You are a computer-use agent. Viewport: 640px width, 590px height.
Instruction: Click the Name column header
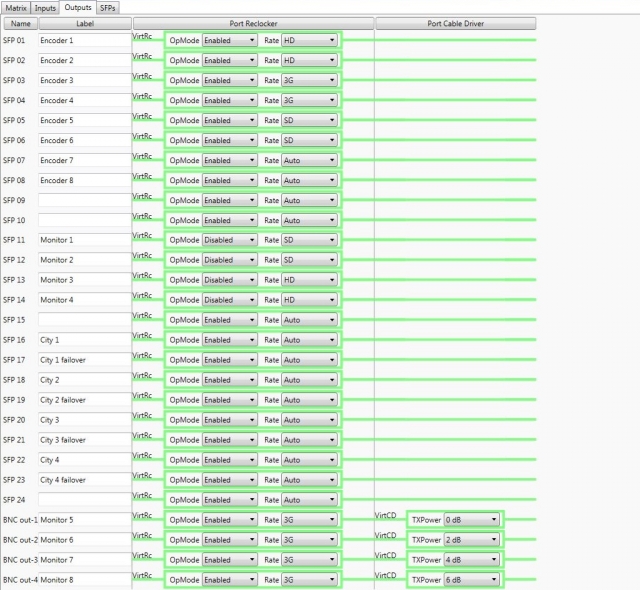click(x=20, y=23)
